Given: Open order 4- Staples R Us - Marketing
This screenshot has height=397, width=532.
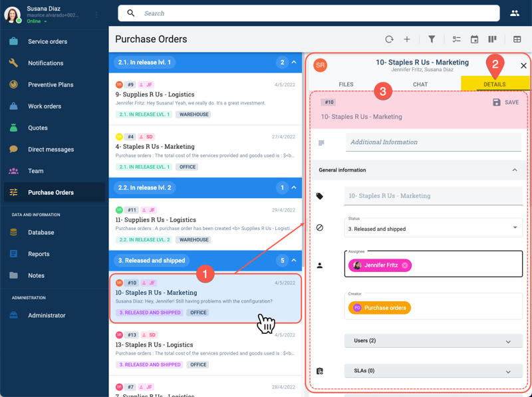Looking at the screenshot, I should click(x=205, y=152).
